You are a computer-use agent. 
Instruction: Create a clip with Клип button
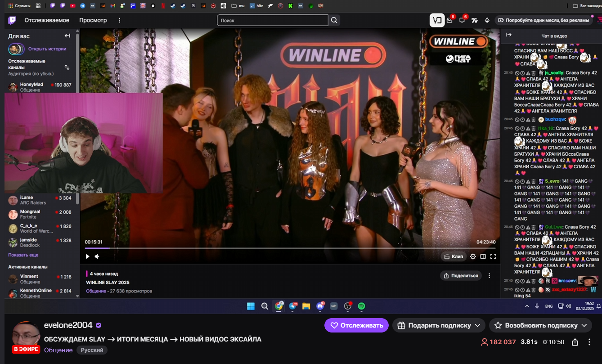[454, 256]
